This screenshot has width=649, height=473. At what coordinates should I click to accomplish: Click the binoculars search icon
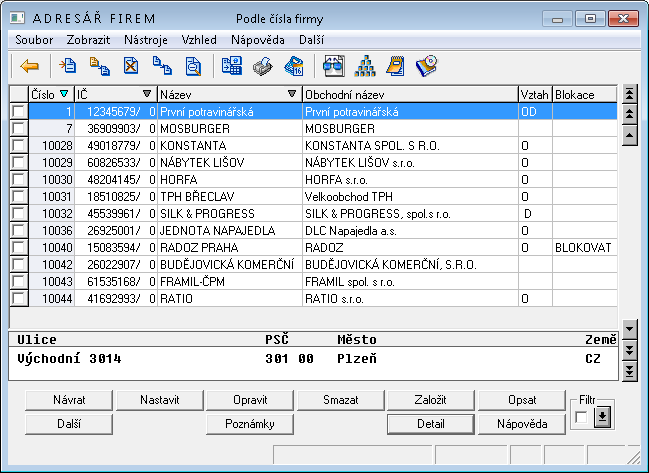coord(333,67)
